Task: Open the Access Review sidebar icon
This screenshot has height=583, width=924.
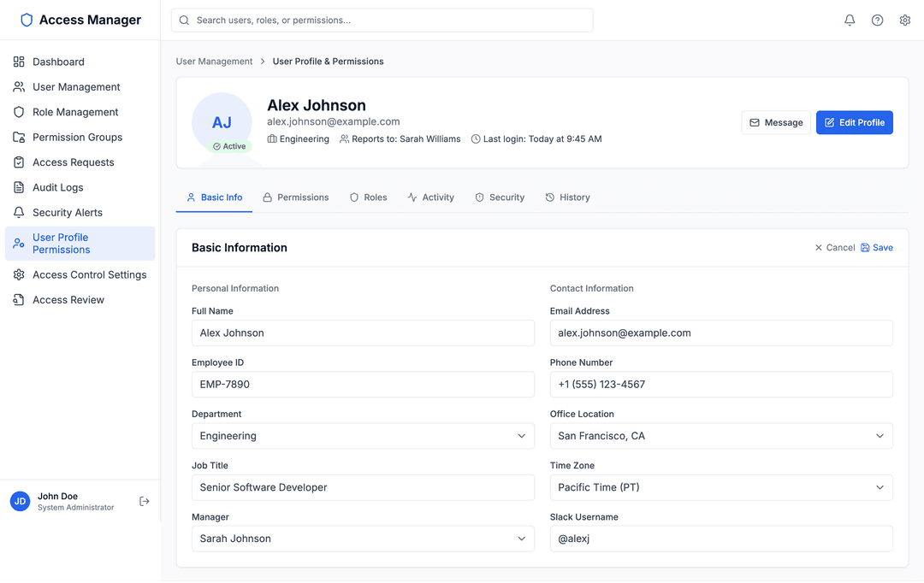Action: pos(18,299)
